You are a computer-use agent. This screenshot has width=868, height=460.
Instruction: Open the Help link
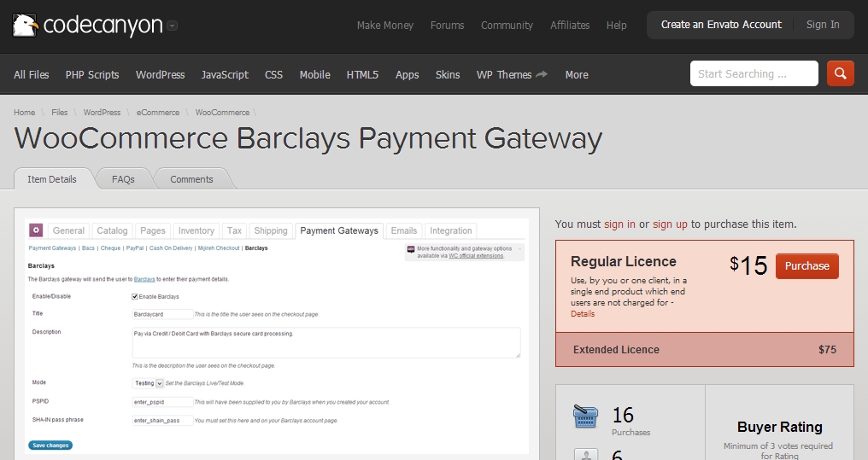[x=616, y=26]
